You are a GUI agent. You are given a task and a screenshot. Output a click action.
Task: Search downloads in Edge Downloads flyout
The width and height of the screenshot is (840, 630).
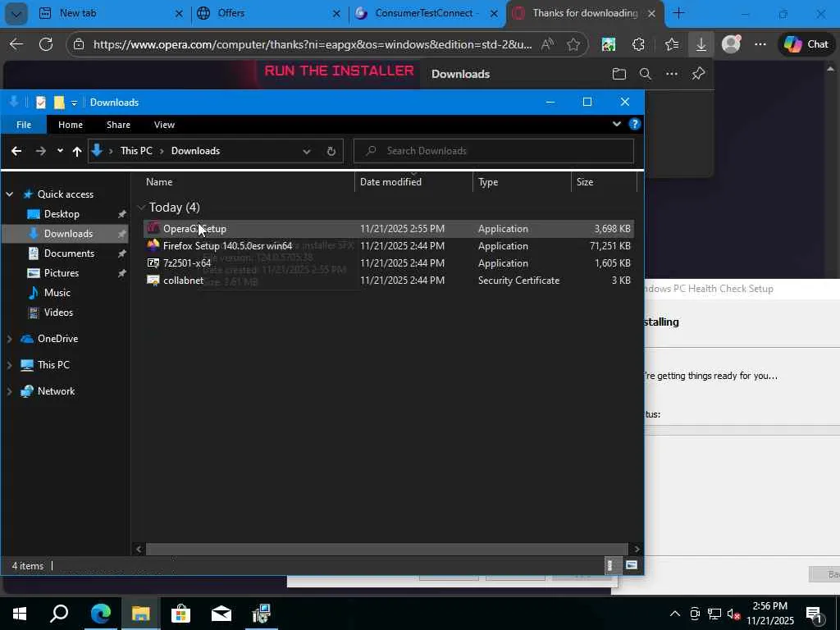click(x=646, y=74)
